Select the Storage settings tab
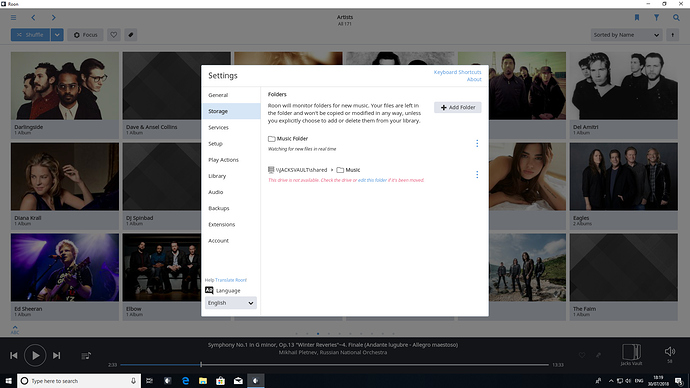The width and height of the screenshot is (690, 388). (x=231, y=111)
